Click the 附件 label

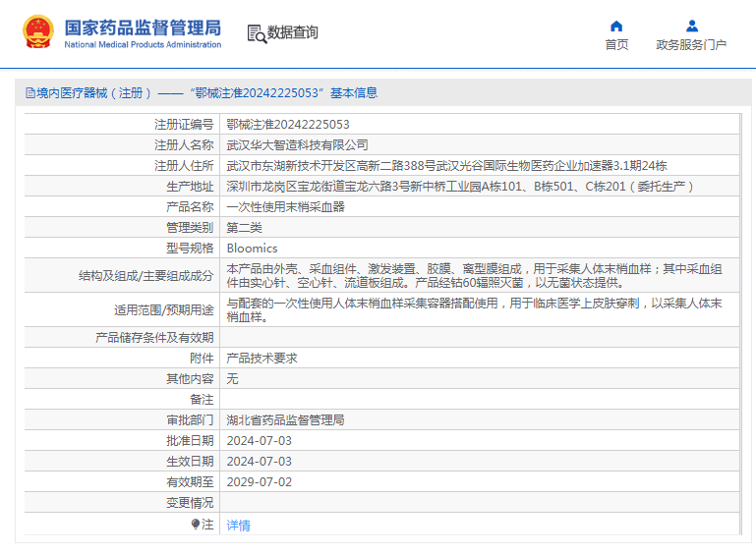click(x=202, y=359)
